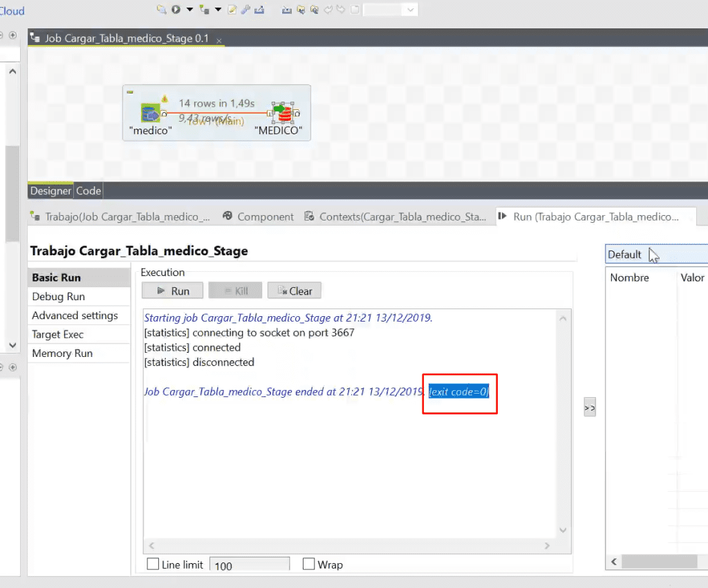Click the notepad with pencil toolbar icon
708x588 pixels.
click(232, 10)
